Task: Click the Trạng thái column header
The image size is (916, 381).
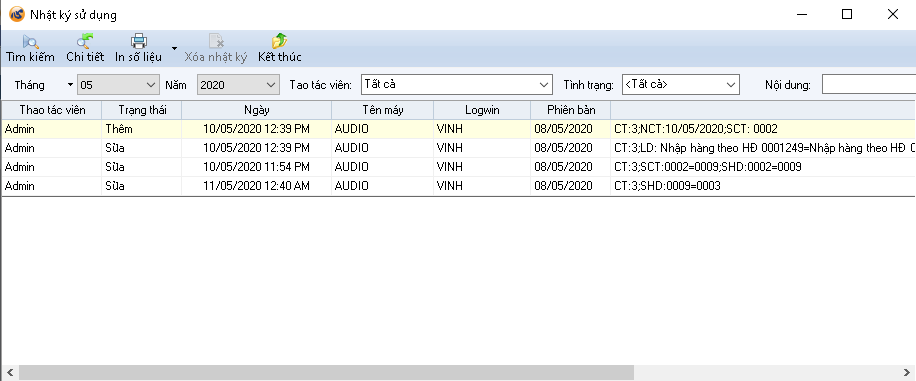Action: [x=142, y=110]
